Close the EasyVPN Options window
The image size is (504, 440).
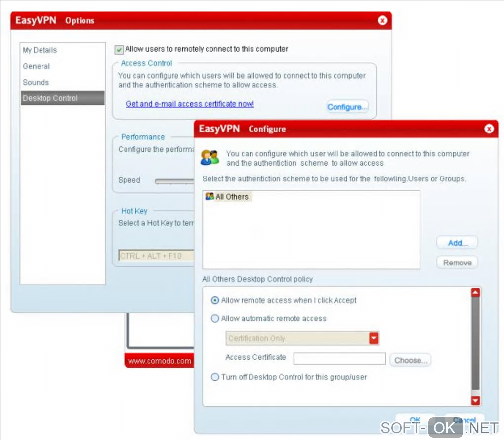[x=382, y=21]
